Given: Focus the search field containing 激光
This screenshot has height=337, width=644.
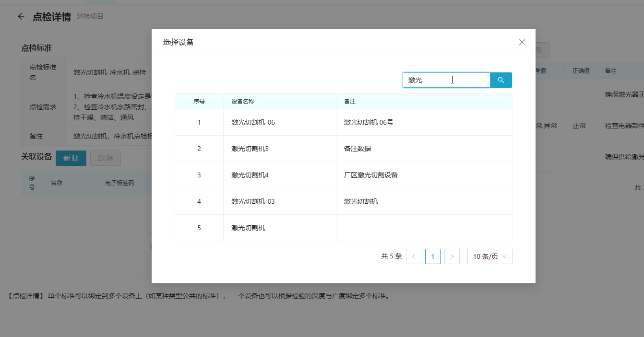Looking at the screenshot, I should coord(446,80).
